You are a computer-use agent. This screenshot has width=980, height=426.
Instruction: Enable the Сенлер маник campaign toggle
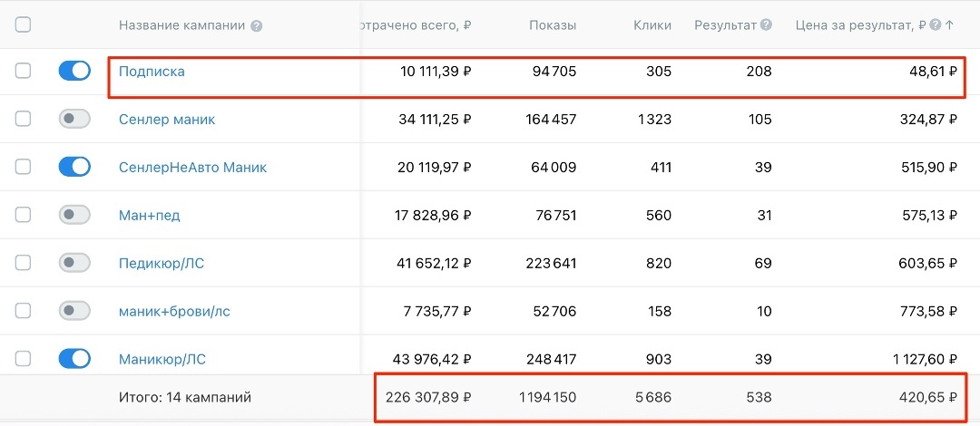[74, 119]
